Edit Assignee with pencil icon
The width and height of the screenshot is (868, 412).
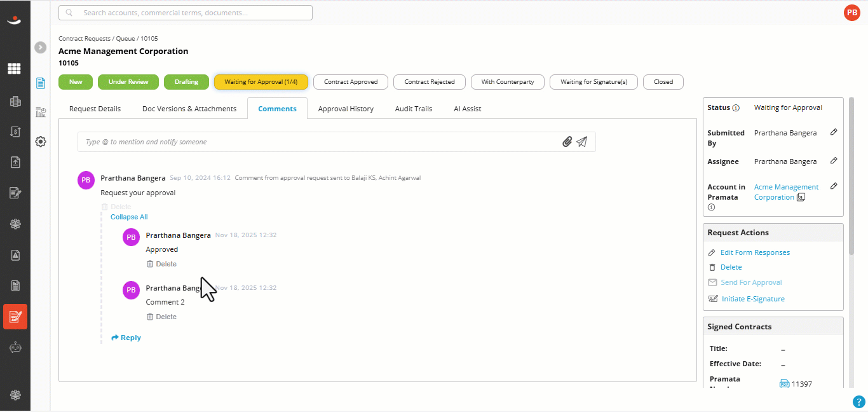pyautogui.click(x=834, y=161)
